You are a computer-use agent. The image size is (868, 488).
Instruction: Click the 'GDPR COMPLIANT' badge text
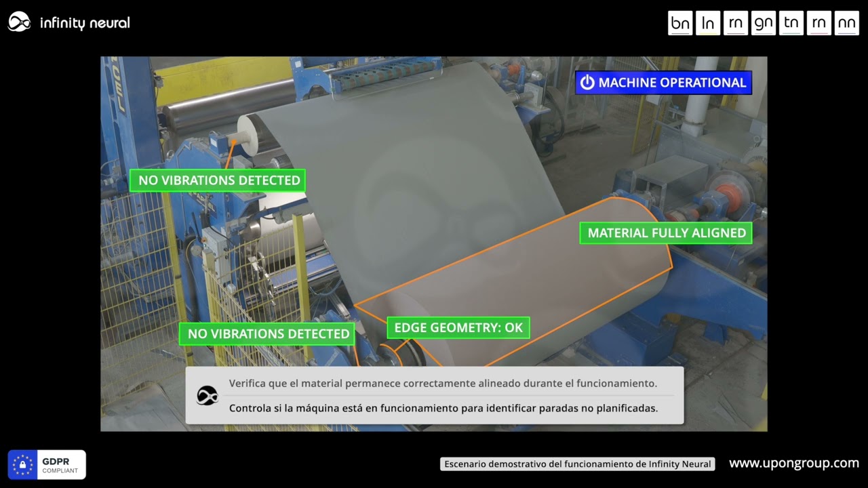[x=60, y=465]
